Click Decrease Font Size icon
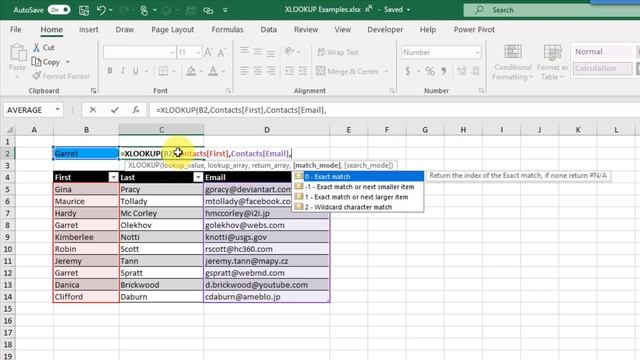The image size is (640, 360). point(222,52)
